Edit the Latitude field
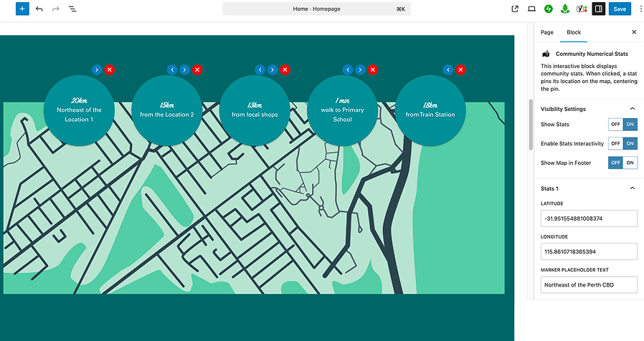Image resolution: width=644 pixels, height=341 pixels. (x=589, y=218)
